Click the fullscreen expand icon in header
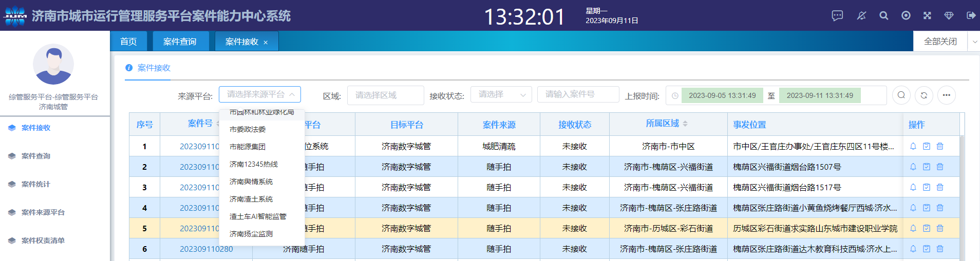The height and width of the screenshot is (261, 980). (927, 16)
